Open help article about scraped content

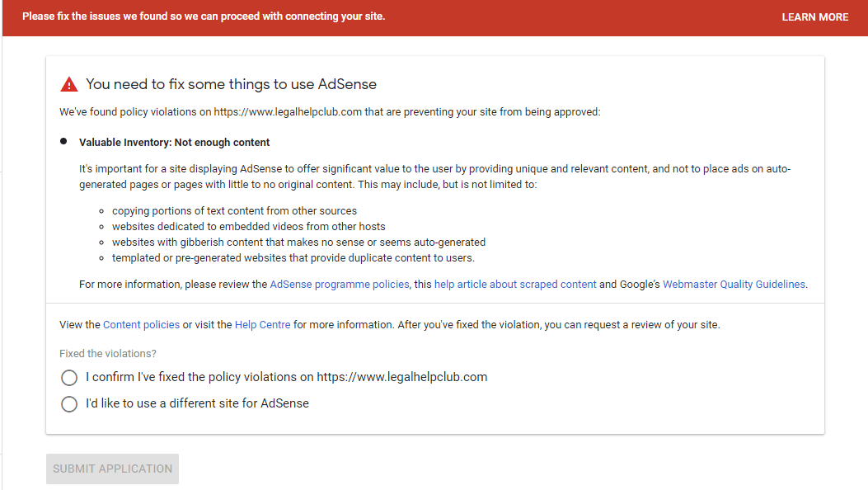(x=515, y=284)
